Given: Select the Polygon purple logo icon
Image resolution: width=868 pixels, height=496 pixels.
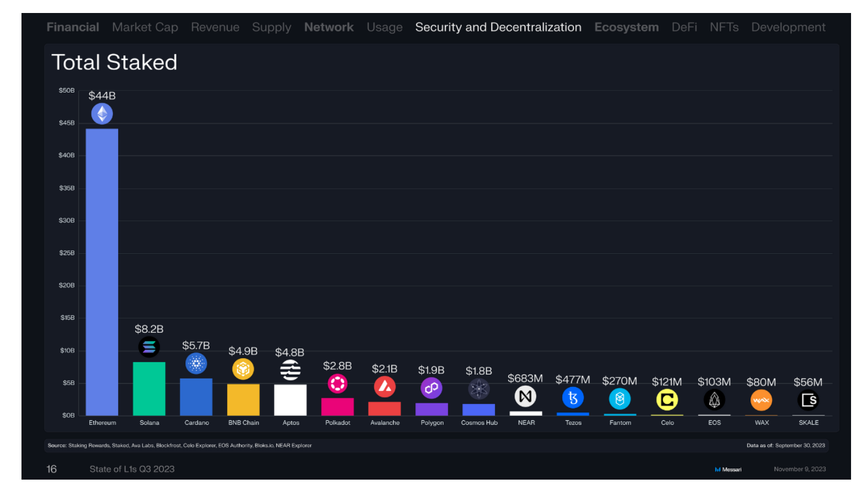Looking at the screenshot, I should [432, 388].
